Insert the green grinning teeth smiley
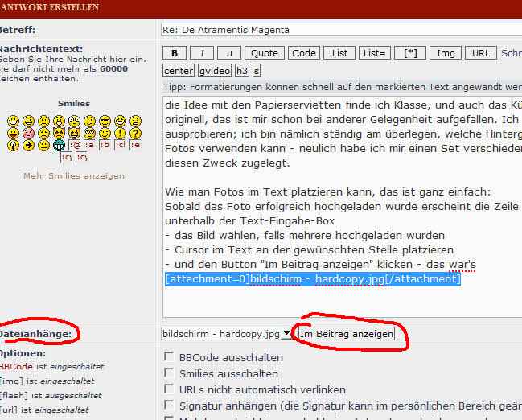Image resolution: width=522 pixels, height=420 pixels. pyautogui.click(x=58, y=146)
